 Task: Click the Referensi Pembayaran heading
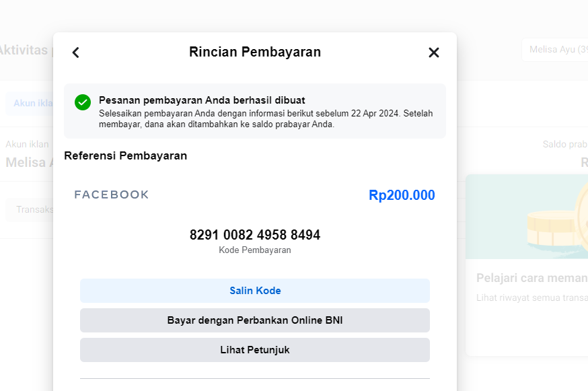coord(125,155)
